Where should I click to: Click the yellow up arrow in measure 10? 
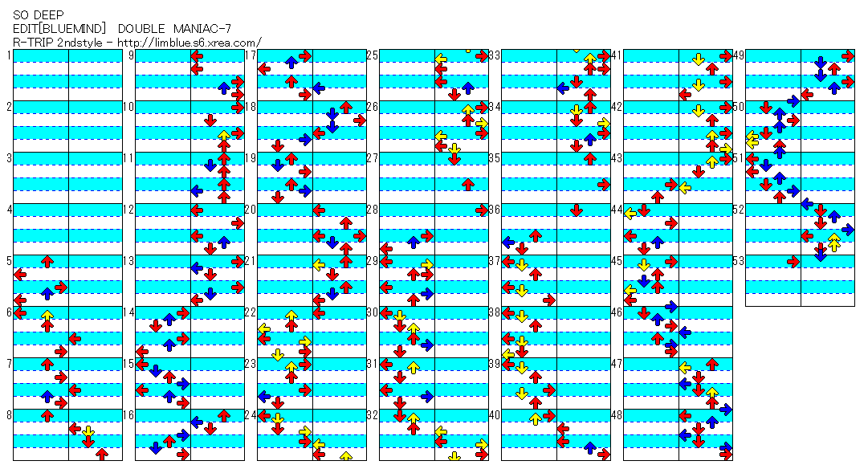coord(224,135)
